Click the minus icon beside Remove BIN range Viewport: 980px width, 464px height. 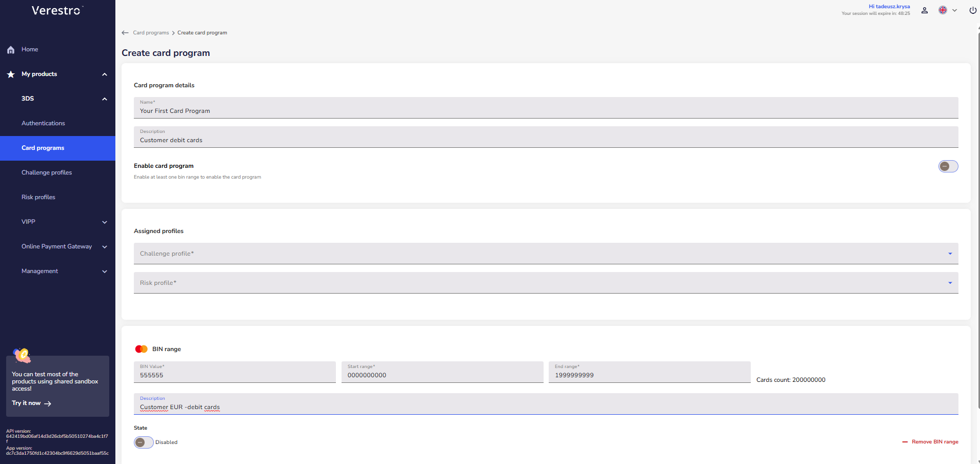[905, 442]
